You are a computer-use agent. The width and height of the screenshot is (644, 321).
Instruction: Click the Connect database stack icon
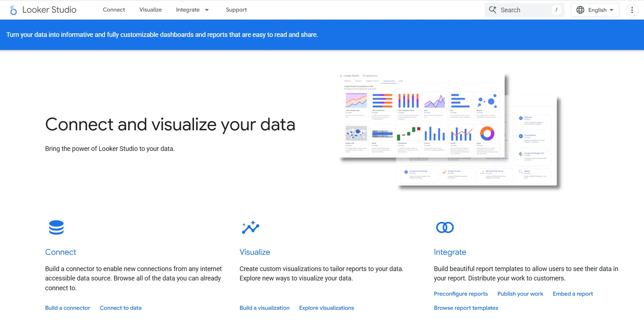click(x=56, y=228)
